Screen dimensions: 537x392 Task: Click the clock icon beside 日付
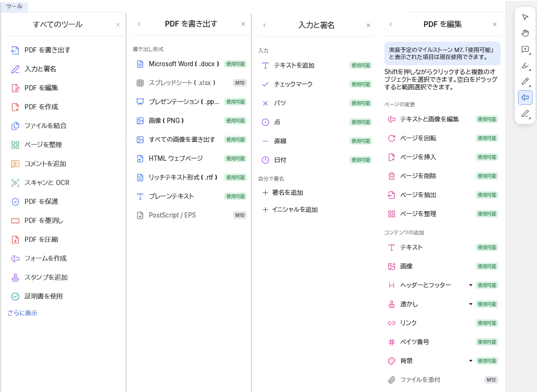click(265, 160)
